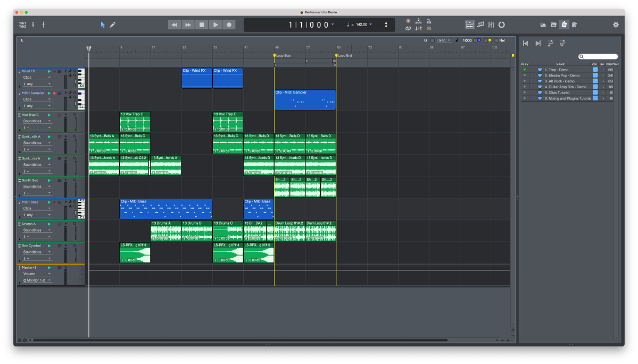Open the Fixed grid dropdown

[443, 40]
